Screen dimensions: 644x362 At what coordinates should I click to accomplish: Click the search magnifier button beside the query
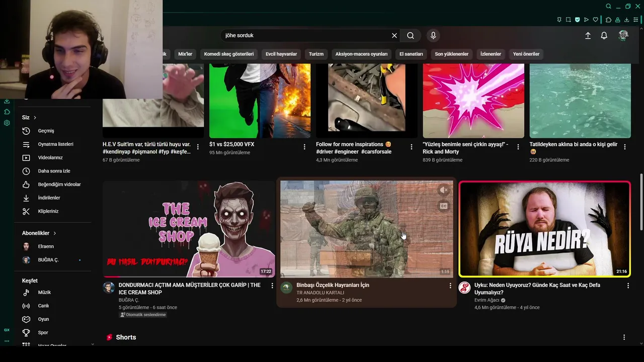(x=411, y=36)
